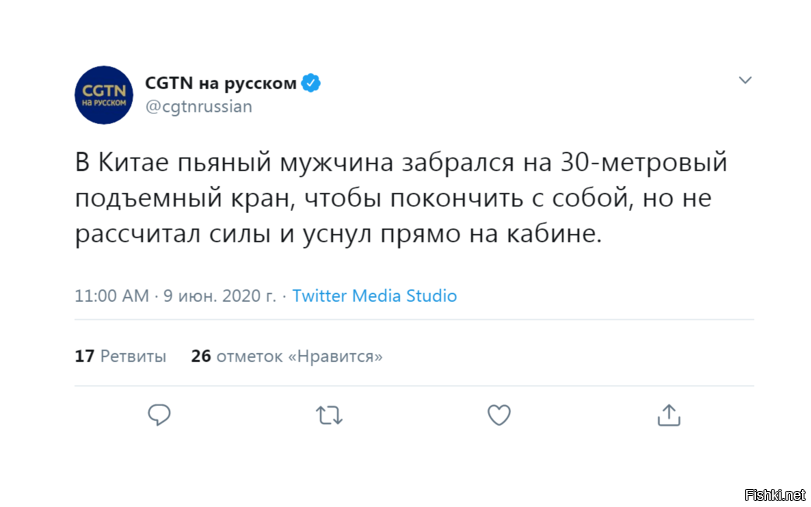Image resolution: width=811 pixels, height=507 pixels.
Task: Click the tweet line starting with "подъемный кран"
Action: (393, 199)
